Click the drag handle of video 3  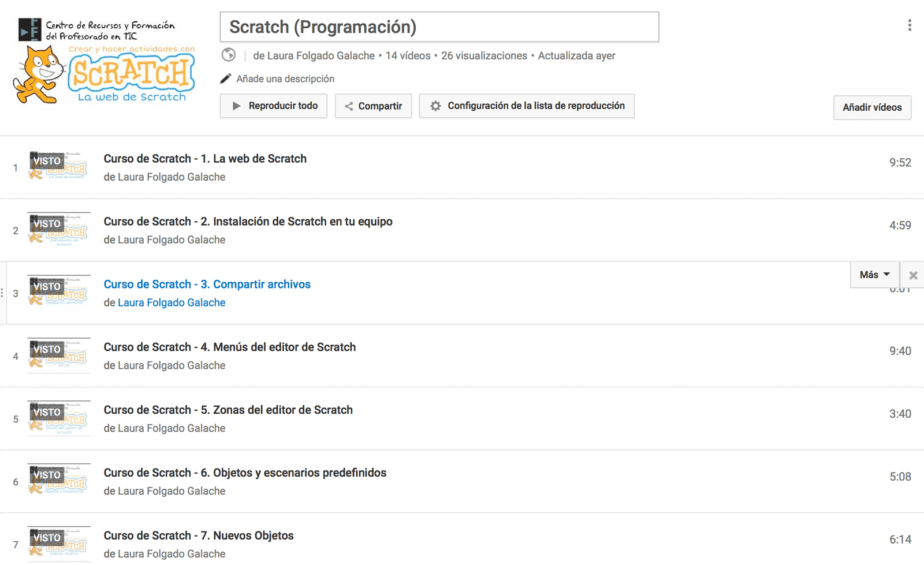tap(2, 293)
